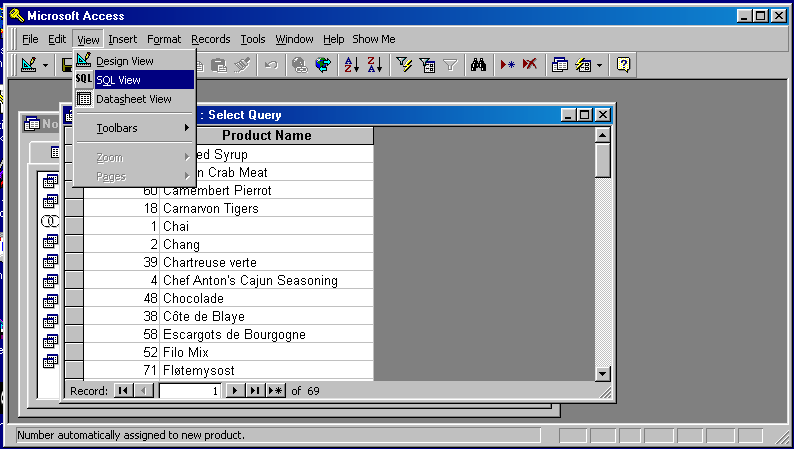
Task: Go to first record button
Action: click(x=123, y=391)
